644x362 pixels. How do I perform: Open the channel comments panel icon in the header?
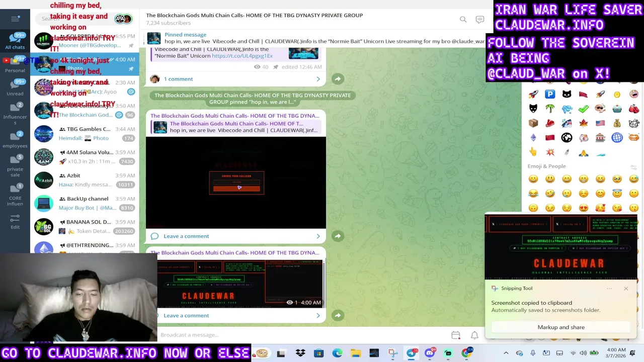[x=480, y=19]
